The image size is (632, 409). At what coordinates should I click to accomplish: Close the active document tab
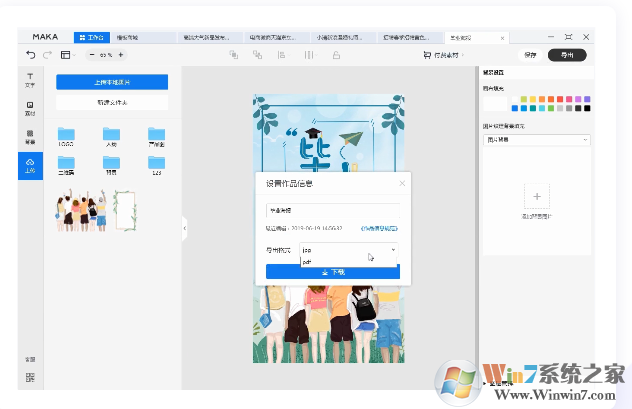pos(502,38)
